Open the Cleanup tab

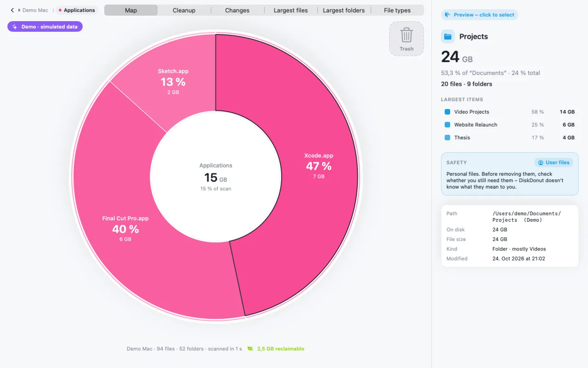184,10
